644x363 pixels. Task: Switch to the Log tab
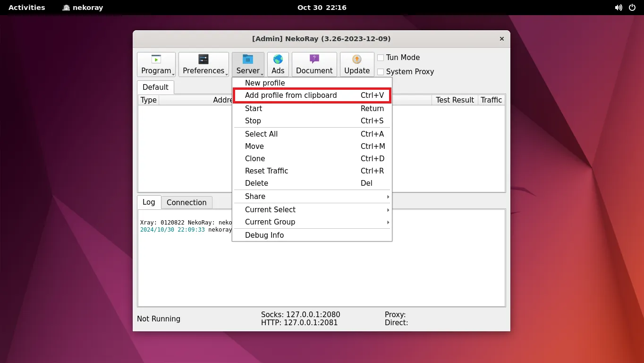coord(149,202)
